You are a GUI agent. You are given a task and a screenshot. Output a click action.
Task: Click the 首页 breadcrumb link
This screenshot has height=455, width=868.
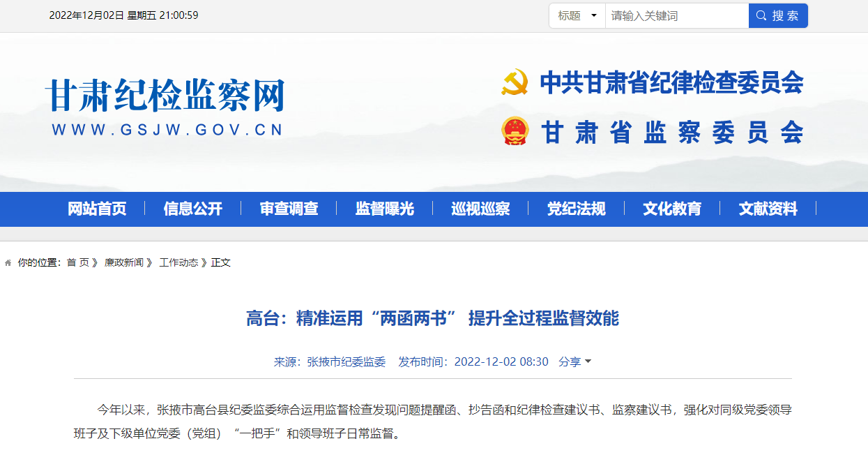(78, 263)
